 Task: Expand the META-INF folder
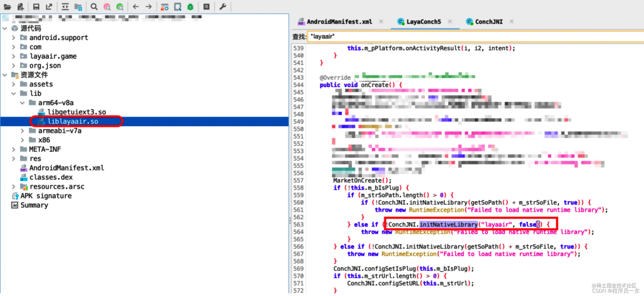[14, 149]
